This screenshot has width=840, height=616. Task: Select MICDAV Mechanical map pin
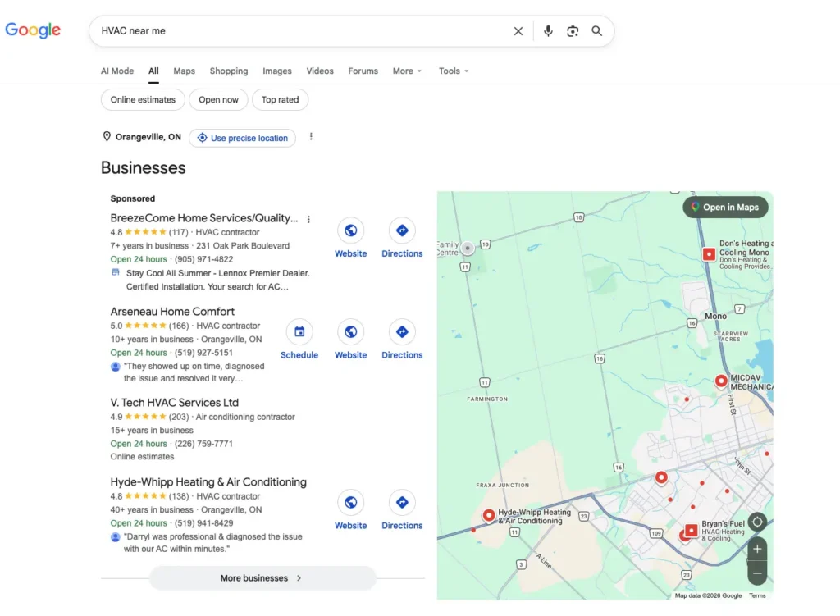(x=721, y=381)
